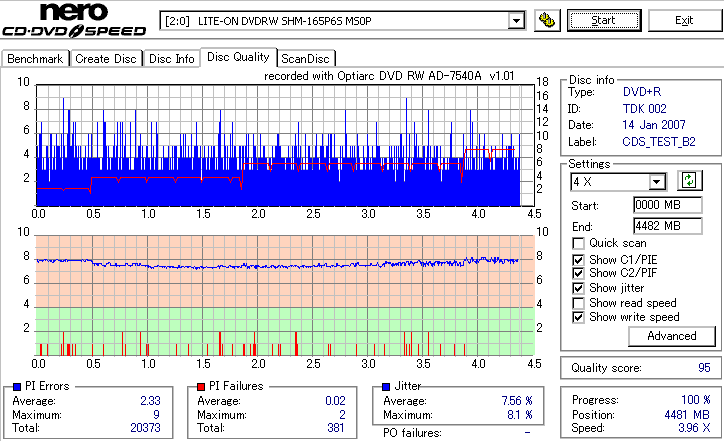
Task: Click the drive options icon
Action: (547, 20)
